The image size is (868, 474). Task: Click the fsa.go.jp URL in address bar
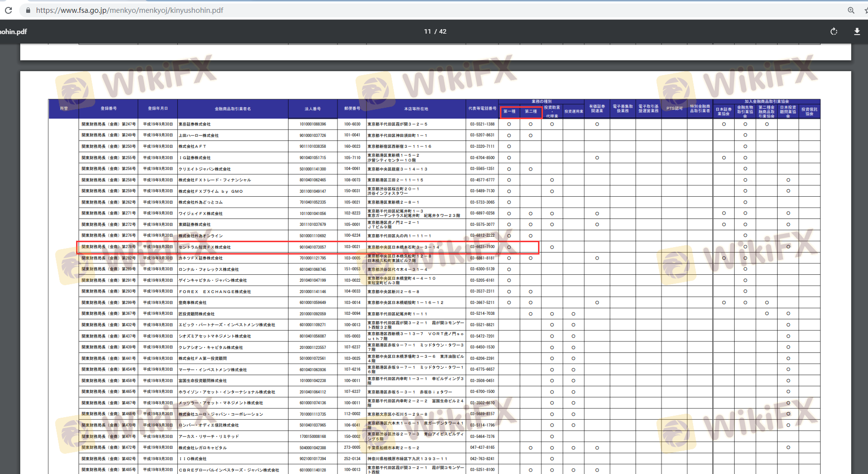pyautogui.click(x=129, y=10)
